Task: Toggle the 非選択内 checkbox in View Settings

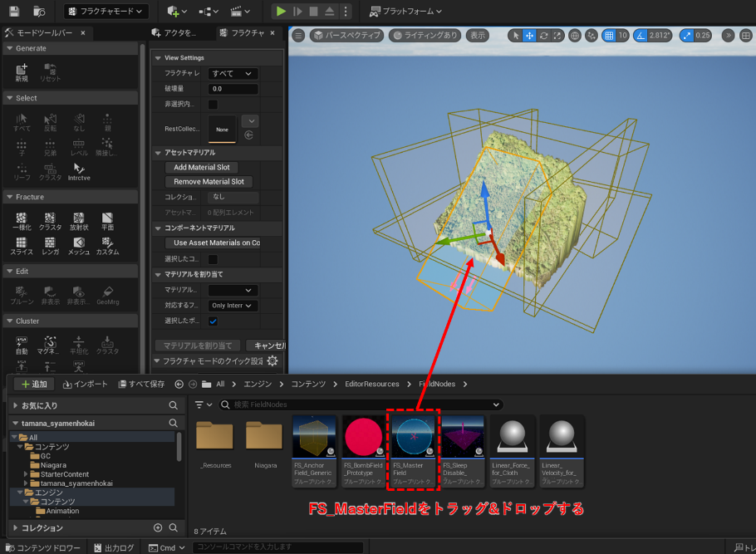Action: (213, 104)
